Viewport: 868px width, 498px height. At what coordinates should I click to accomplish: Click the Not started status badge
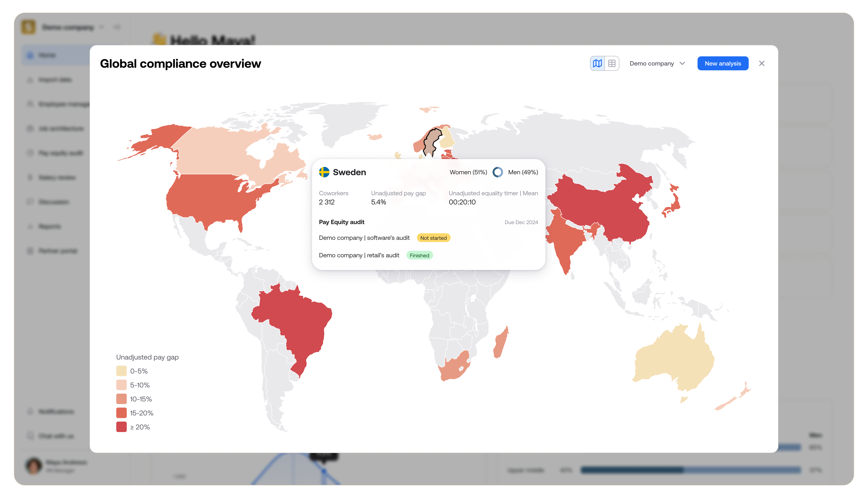coord(433,238)
